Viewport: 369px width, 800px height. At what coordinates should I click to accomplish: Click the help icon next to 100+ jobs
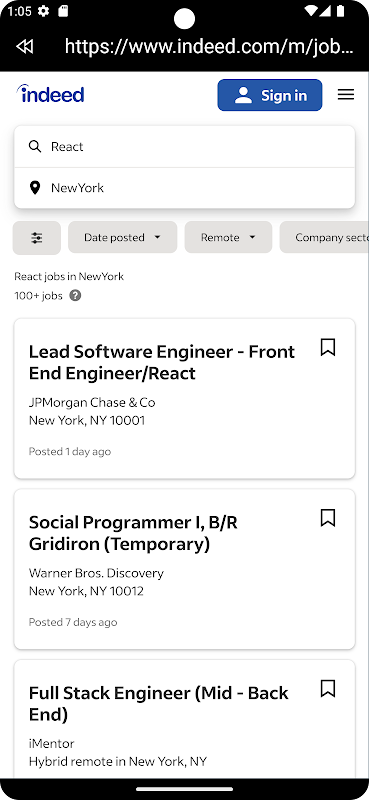coord(75,295)
